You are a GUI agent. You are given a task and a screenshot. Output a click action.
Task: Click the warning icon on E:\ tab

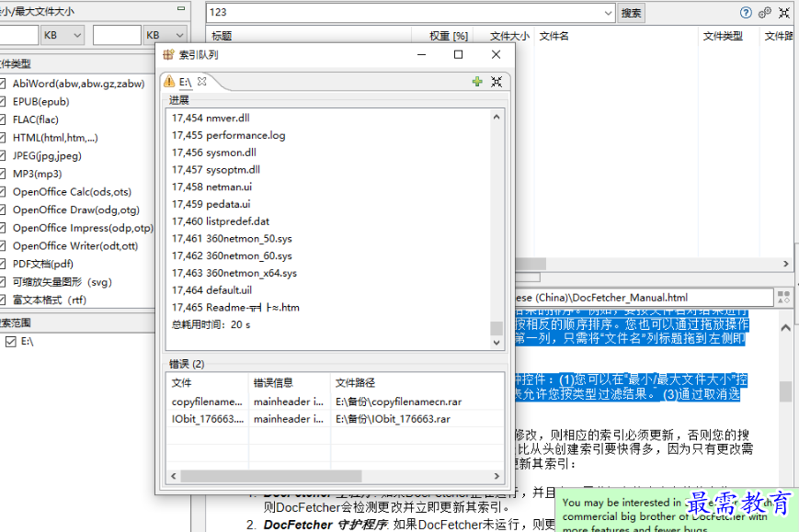click(x=169, y=82)
